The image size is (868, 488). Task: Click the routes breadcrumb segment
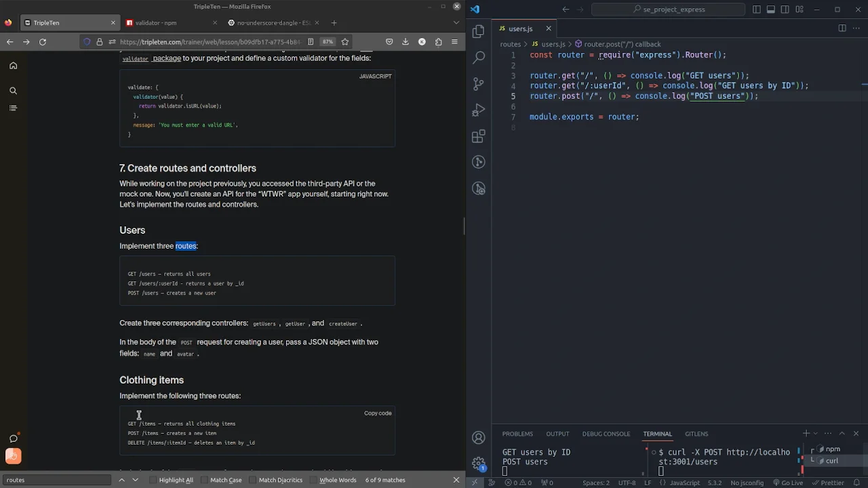(511, 44)
